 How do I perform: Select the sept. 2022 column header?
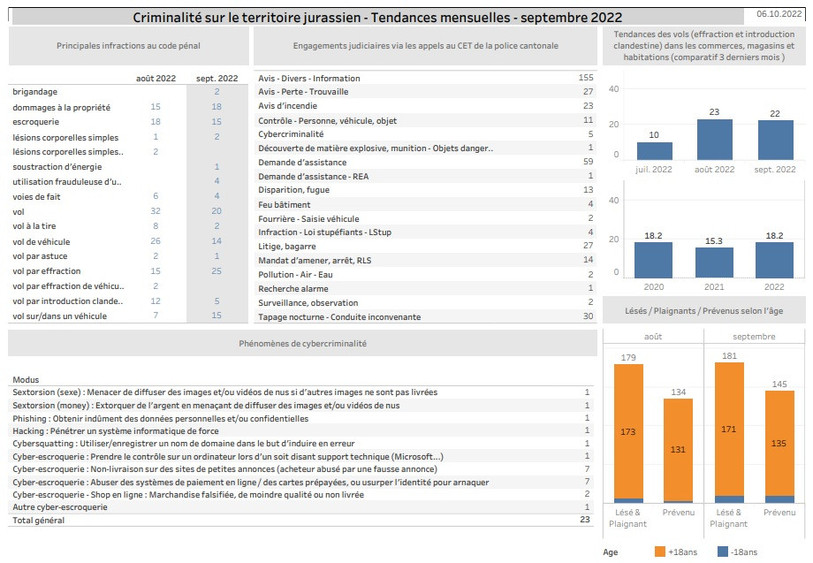(x=217, y=78)
